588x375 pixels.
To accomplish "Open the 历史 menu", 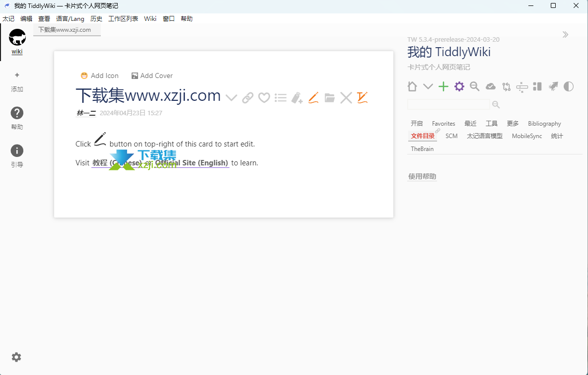I will (x=96, y=19).
